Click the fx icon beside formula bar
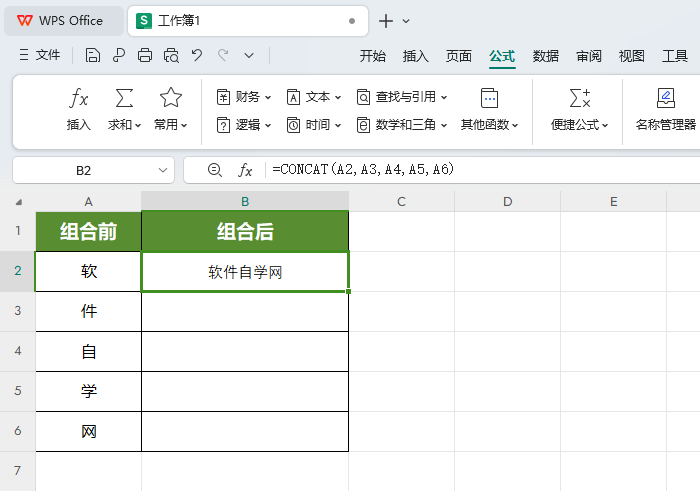This screenshot has width=700, height=491. coord(245,170)
